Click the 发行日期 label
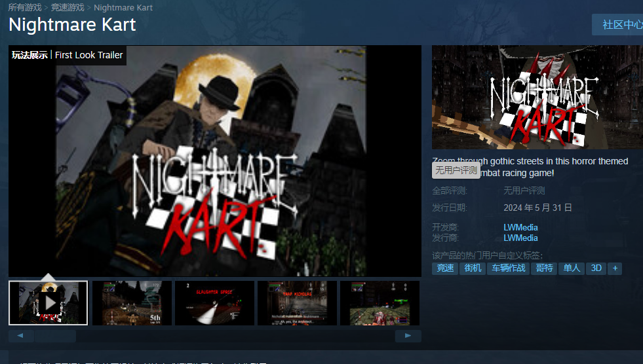The width and height of the screenshot is (643, 364). 450,208
